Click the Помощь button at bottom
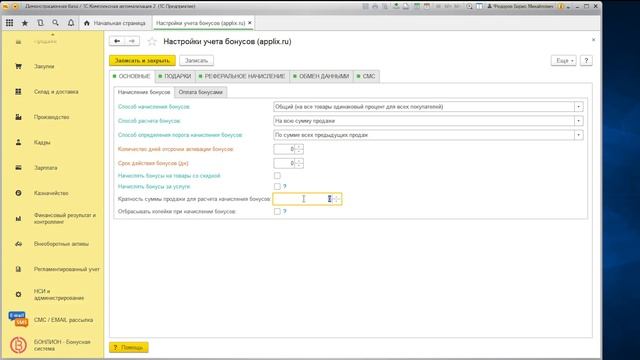The height and width of the screenshot is (360, 640). click(129, 347)
